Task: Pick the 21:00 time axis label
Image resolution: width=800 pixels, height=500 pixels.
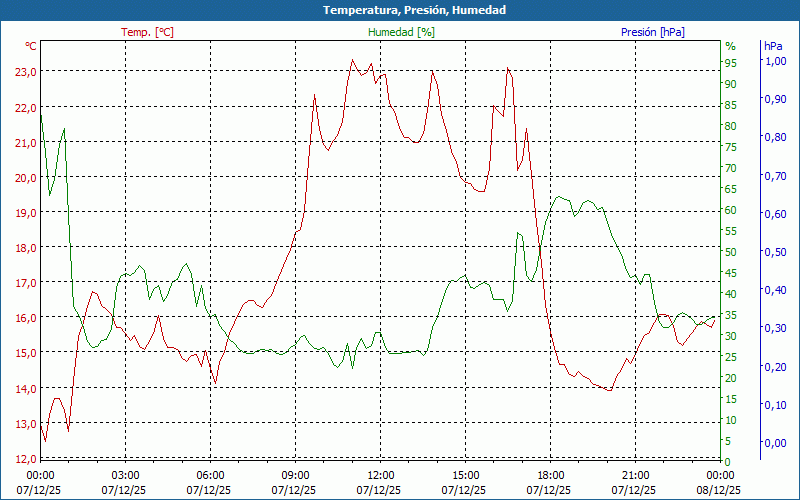Action: pyautogui.click(x=635, y=475)
